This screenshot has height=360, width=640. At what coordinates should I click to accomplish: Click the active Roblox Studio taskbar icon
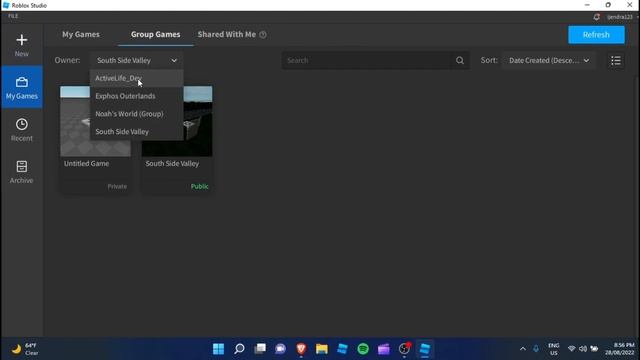pyautogui.click(x=424, y=349)
